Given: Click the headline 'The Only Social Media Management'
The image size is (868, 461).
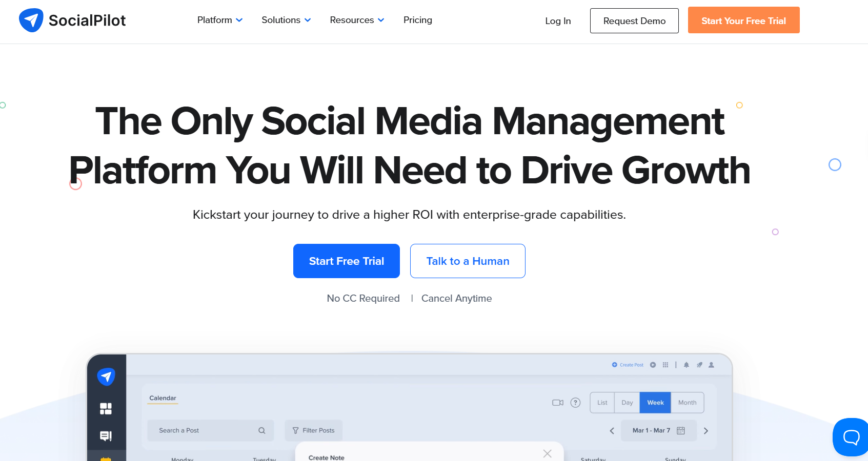Looking at the screenshot, I should [x=410, y=121].
